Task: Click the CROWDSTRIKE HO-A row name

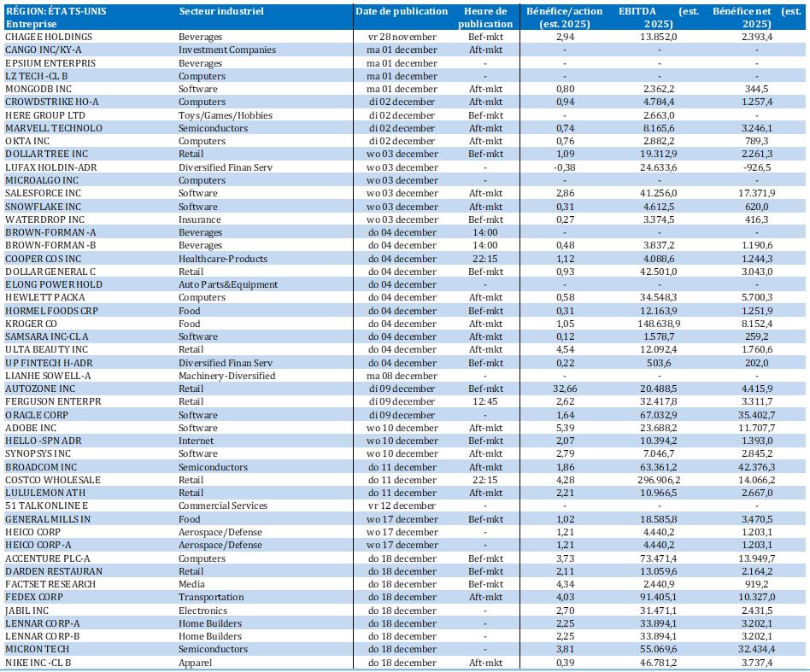Action: click(52, 102)
